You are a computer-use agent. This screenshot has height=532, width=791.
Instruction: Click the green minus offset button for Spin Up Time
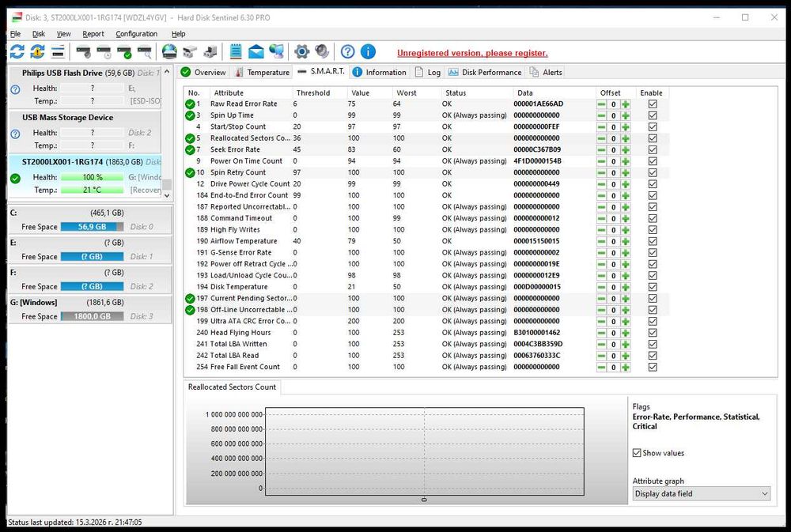(601, 115)
